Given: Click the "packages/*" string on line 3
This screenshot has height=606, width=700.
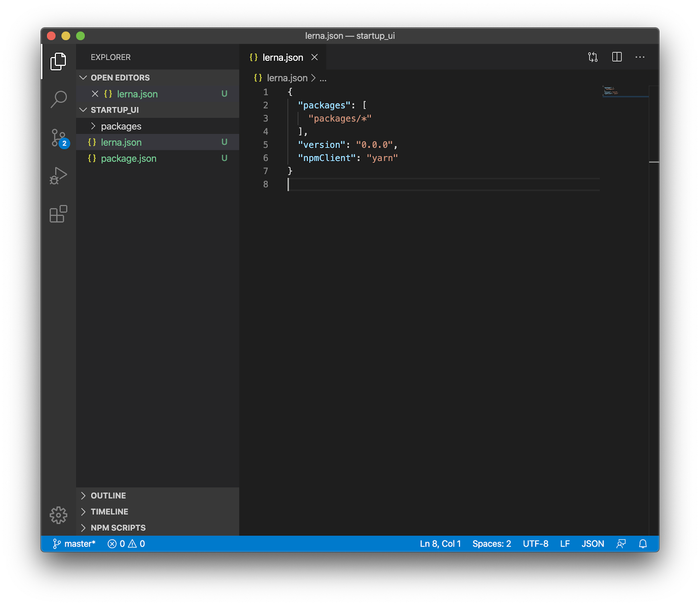Looking at the screenshot, I should pos(340,118).
